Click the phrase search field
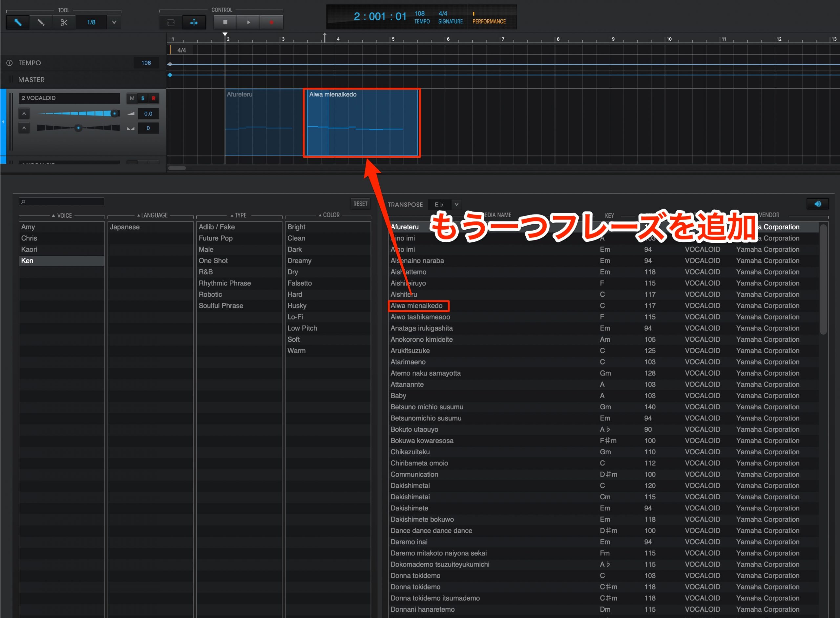 click(61, 202)
